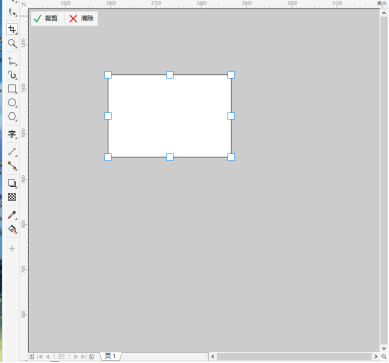The image size is (389, 363).
Task: Select the Ellipse tool
Action: tap(12, 103)
